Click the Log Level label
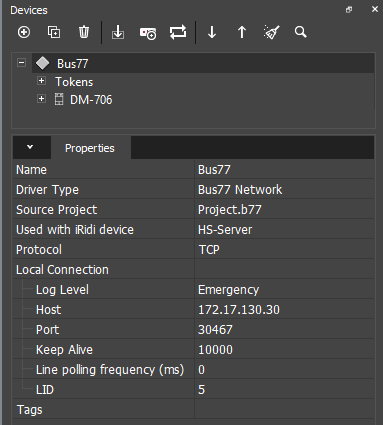383x425 pixels. tap(62, 290)
